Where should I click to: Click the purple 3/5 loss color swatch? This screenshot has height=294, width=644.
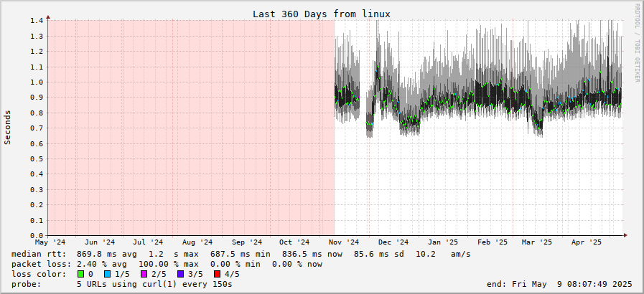pyautogui.click(x=180, y=274)
